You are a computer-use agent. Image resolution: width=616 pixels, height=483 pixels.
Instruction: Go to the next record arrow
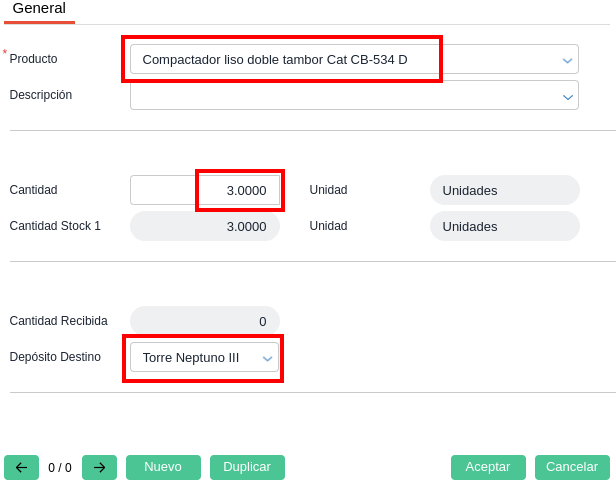click(x=99, y=467)
